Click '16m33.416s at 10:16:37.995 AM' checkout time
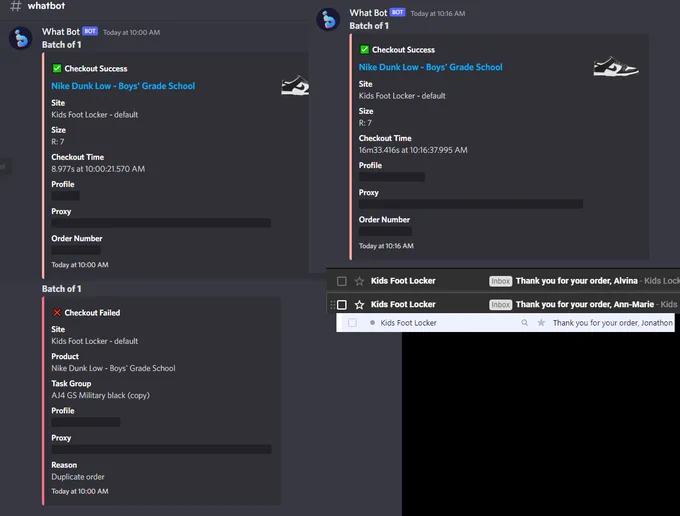The height and width of the screenshot is (516, 680). point(413,150)
